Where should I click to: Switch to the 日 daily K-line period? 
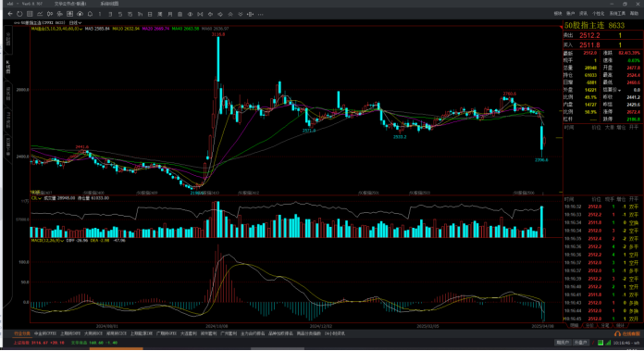coord(150,15)
